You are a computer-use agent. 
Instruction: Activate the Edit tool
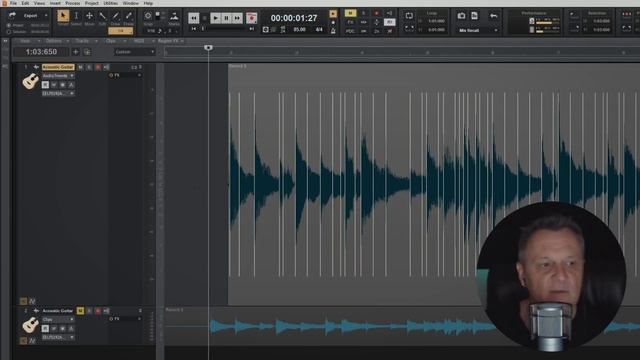pos(102,16)
